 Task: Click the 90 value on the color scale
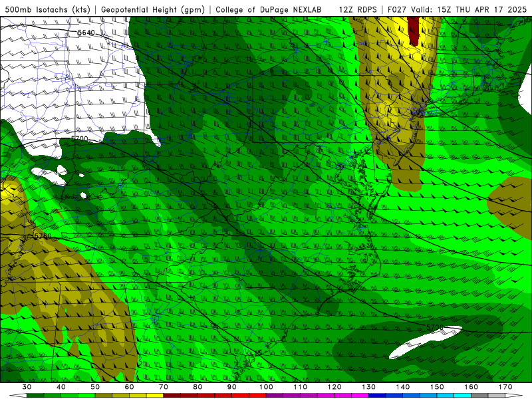[x=232, y=387]
